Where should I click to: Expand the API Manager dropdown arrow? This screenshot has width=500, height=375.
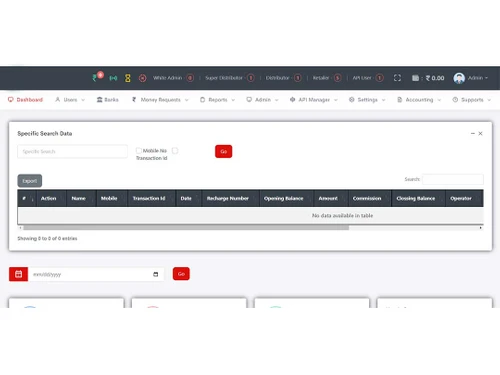[336, 100]
